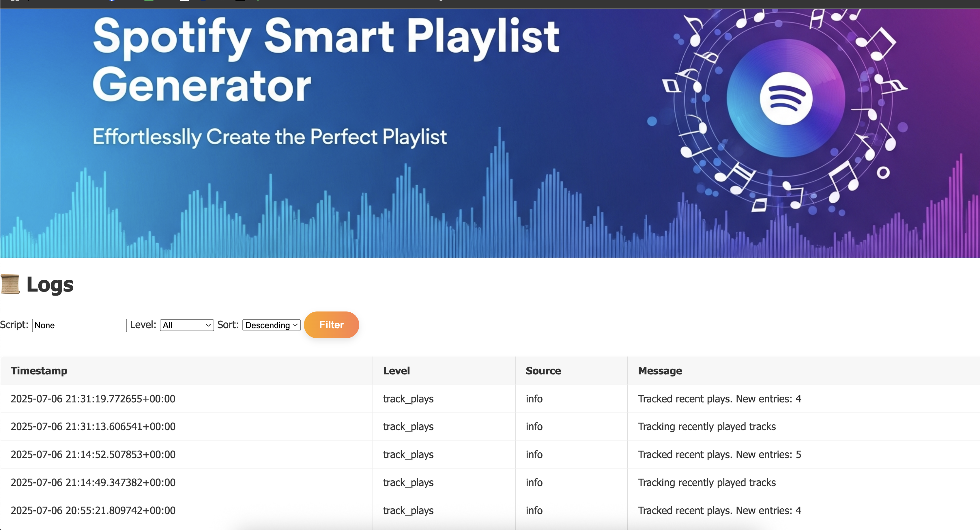This screenshot has width=980, height=530.
Task: Click the 'Script:' label
Action: tap(14, 325)
